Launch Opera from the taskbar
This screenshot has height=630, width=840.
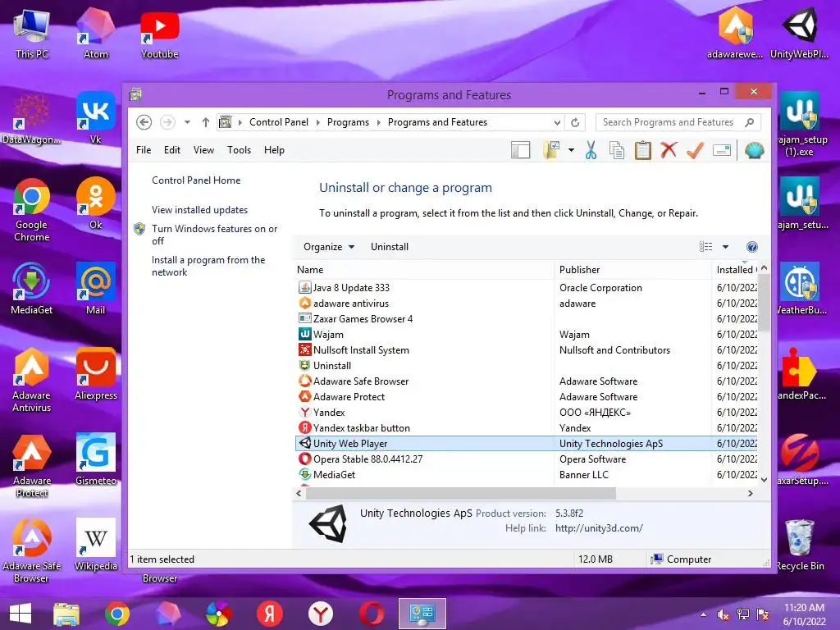coord(372,614)
